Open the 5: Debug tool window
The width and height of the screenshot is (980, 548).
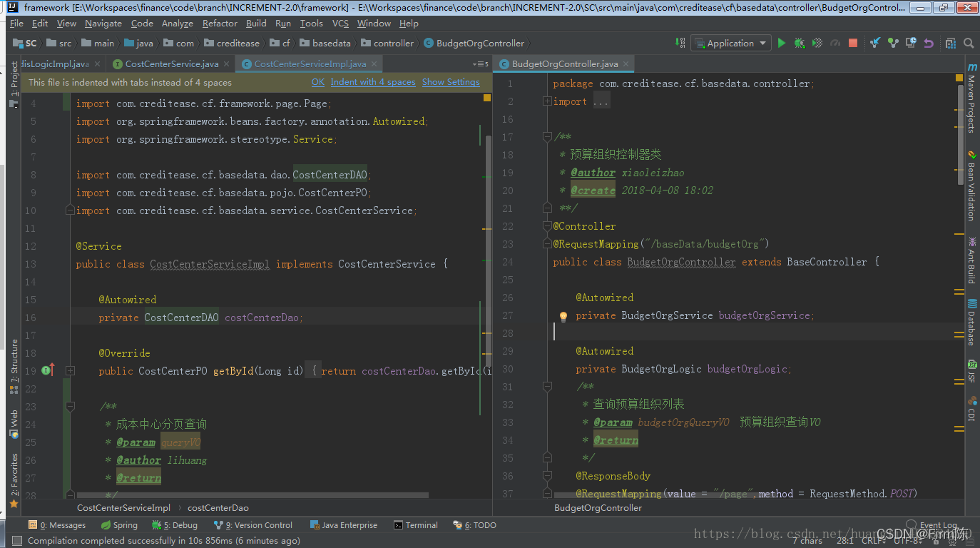174,525
